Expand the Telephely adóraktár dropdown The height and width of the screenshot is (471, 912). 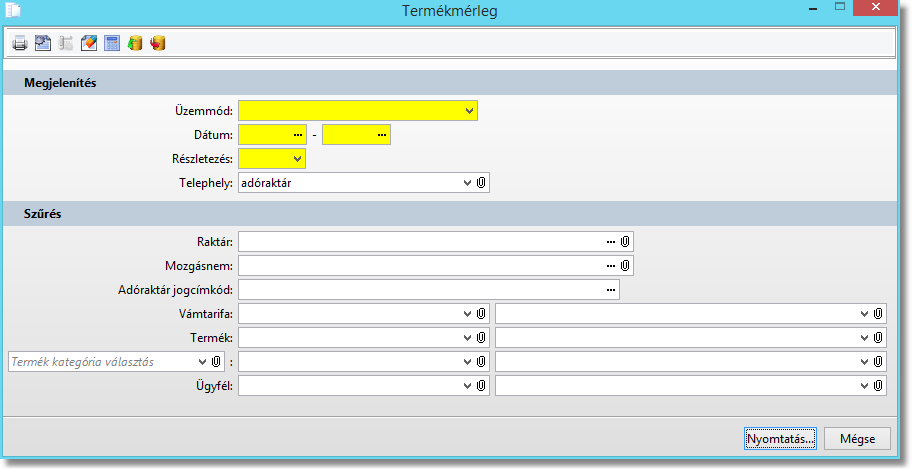(467, 183)
